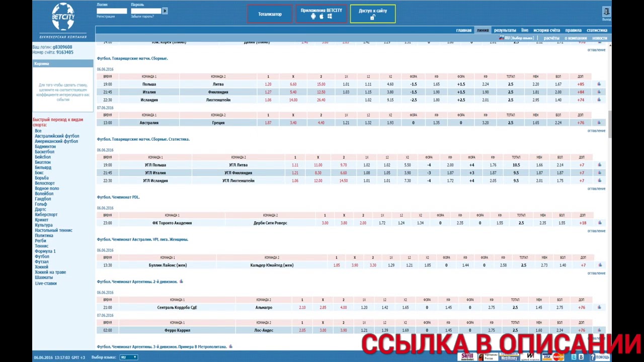Click the Тотализатор button
The height and width of the screenshot is (362, 644).
(x=270, y=14)
